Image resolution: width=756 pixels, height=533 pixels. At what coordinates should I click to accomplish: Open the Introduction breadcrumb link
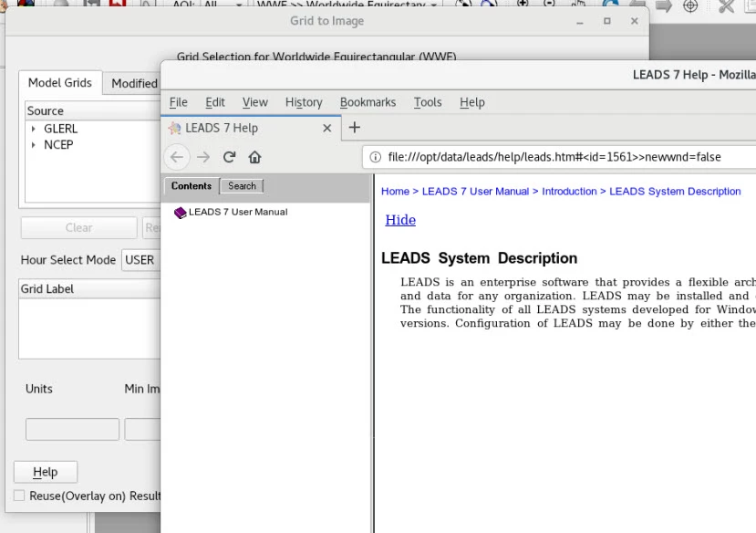(x=569, y=192)
